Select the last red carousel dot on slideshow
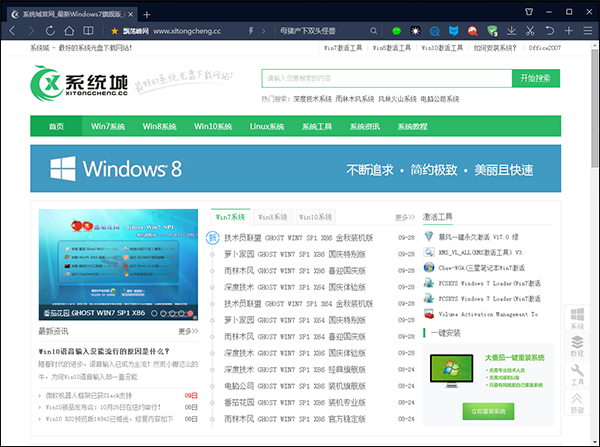Image resolution: width=600 pixels, height=447 pixels. click(190, 313)
